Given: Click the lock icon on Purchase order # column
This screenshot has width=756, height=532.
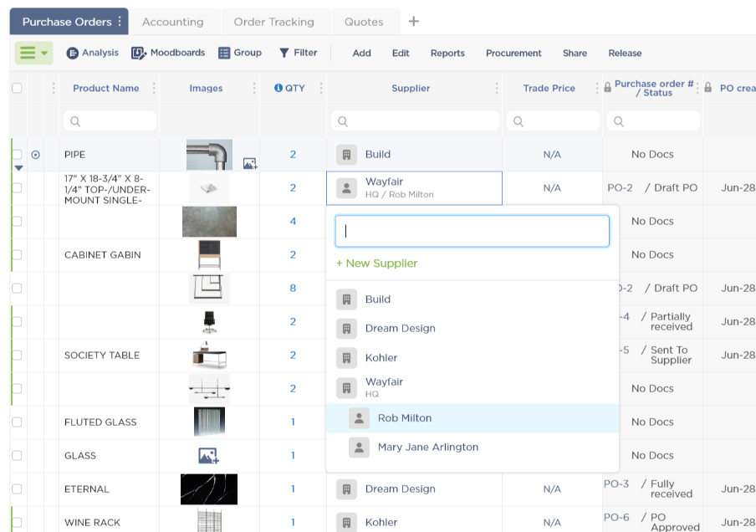Looking at the screenshot, I should (x=609, y=84).
